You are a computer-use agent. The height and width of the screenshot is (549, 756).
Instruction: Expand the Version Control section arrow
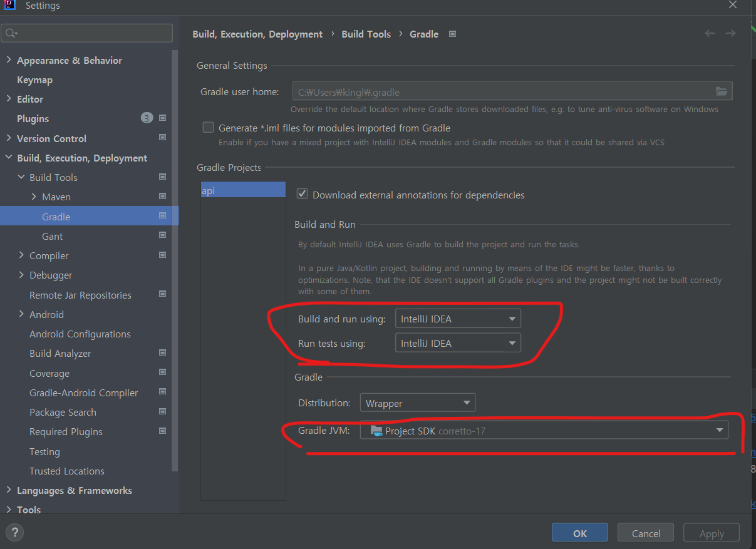(x=9, y=138)
